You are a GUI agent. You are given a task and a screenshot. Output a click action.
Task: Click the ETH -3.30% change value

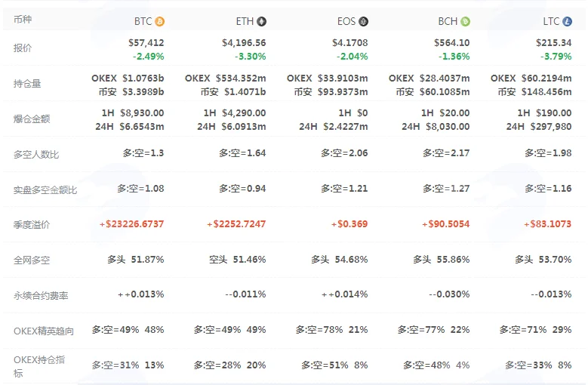tap(251, 56)
